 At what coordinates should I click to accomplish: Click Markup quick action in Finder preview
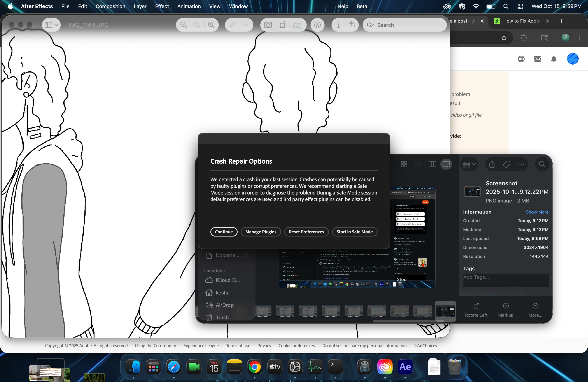(506, 310)
